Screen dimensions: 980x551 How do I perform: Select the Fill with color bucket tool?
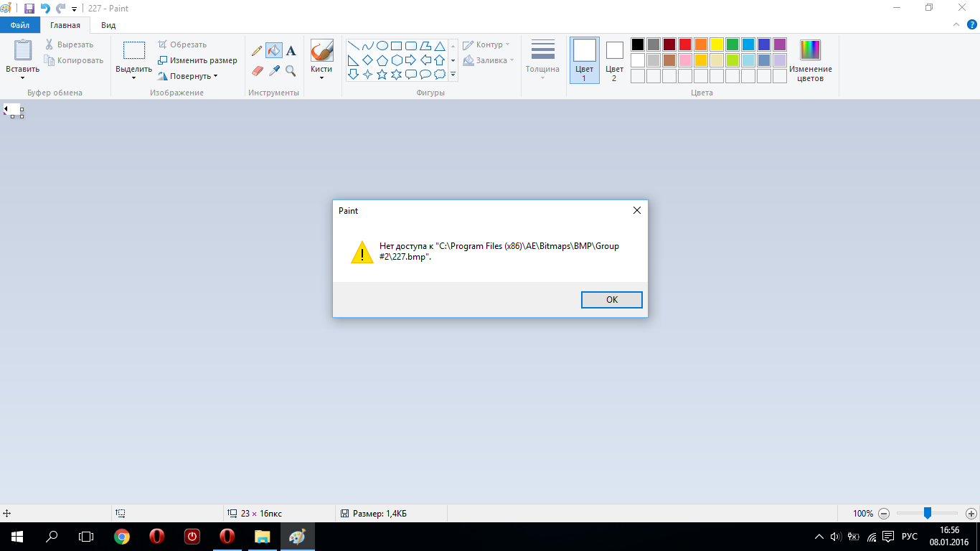pyautogui.click(x=273, y=51)
